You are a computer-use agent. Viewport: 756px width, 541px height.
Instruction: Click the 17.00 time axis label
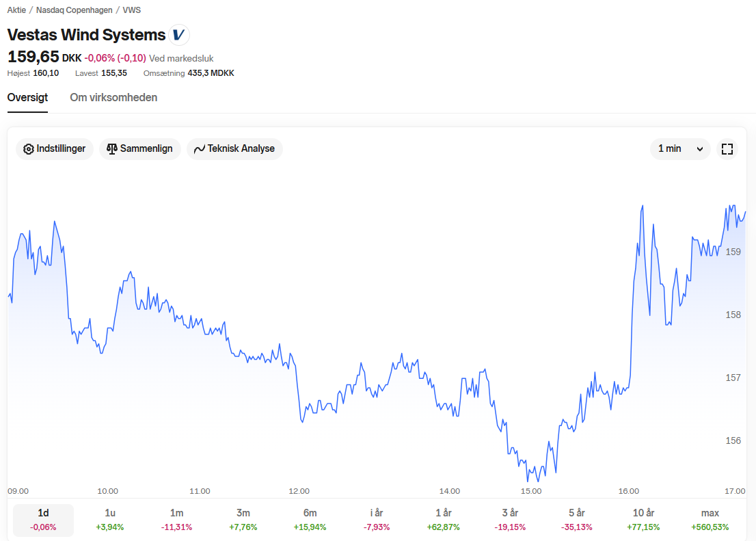[735, 491]
